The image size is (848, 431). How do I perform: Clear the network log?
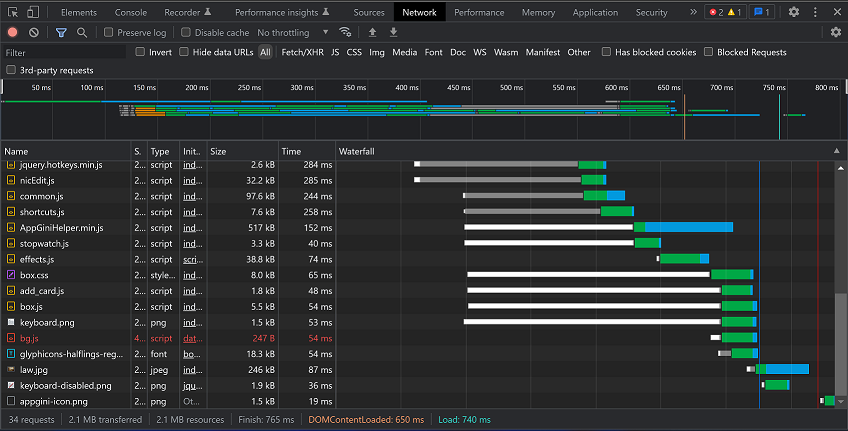tap(34, 32)
